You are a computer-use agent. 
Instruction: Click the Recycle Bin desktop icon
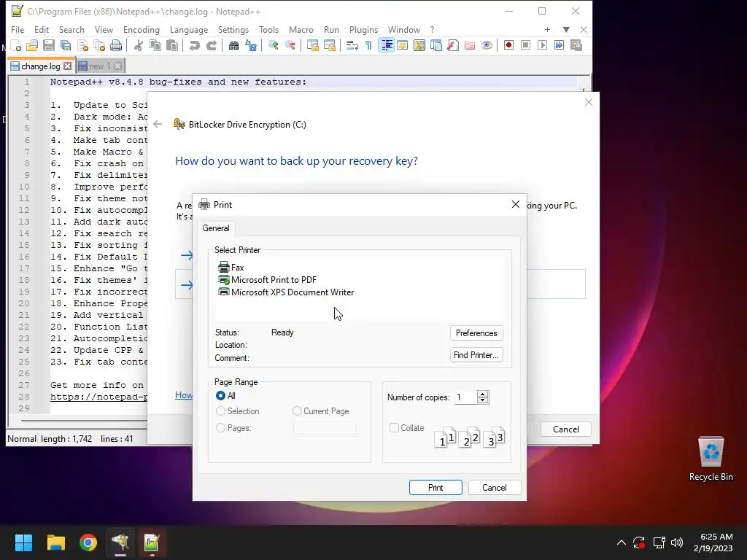click(x=711, y=459)
